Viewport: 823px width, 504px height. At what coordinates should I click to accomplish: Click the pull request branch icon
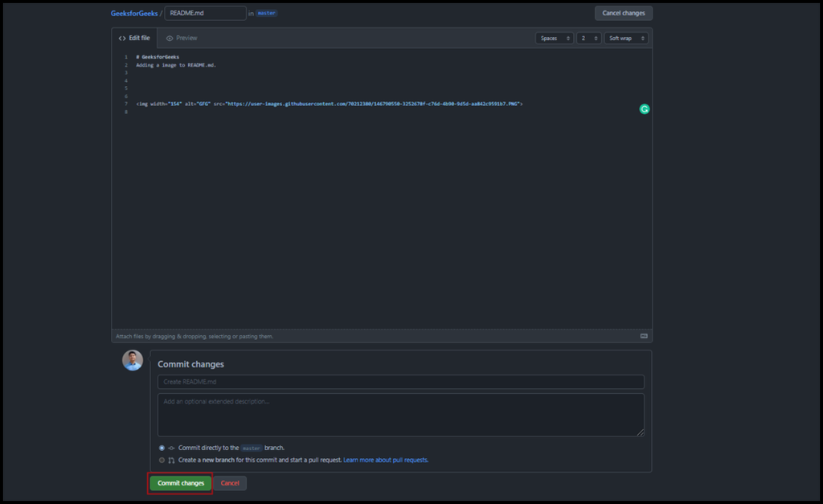(171, 461)
